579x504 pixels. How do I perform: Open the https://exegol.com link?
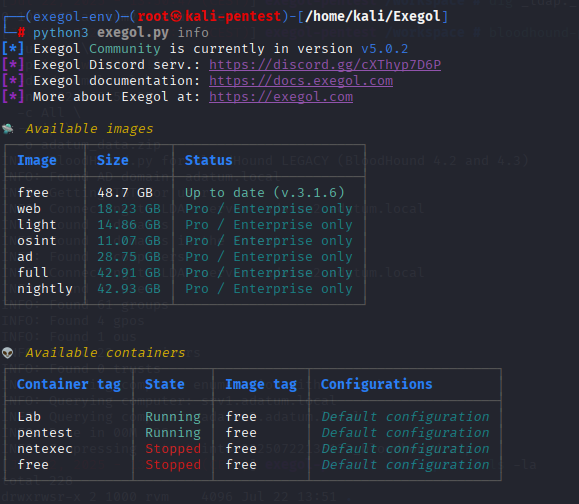pos(281,97)
